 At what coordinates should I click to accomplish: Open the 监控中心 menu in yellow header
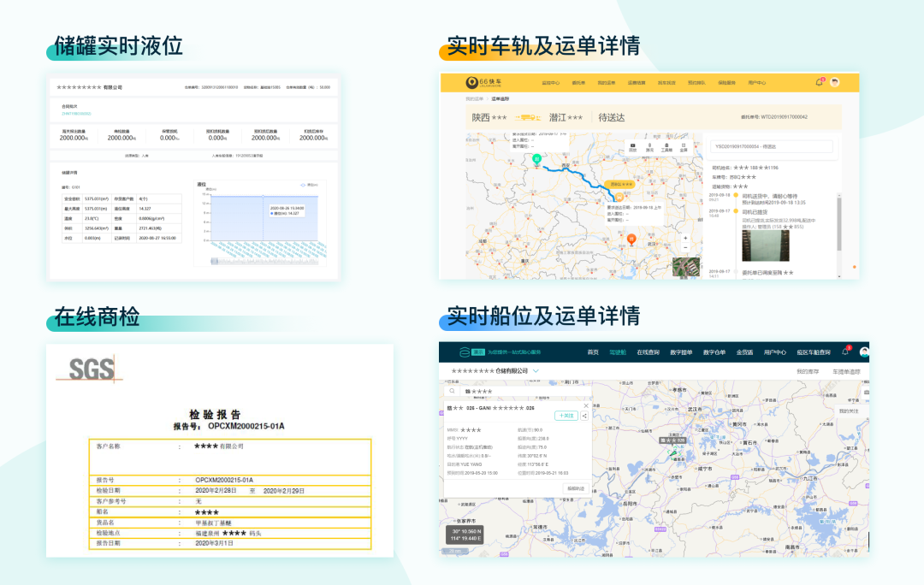coord(550,83)
